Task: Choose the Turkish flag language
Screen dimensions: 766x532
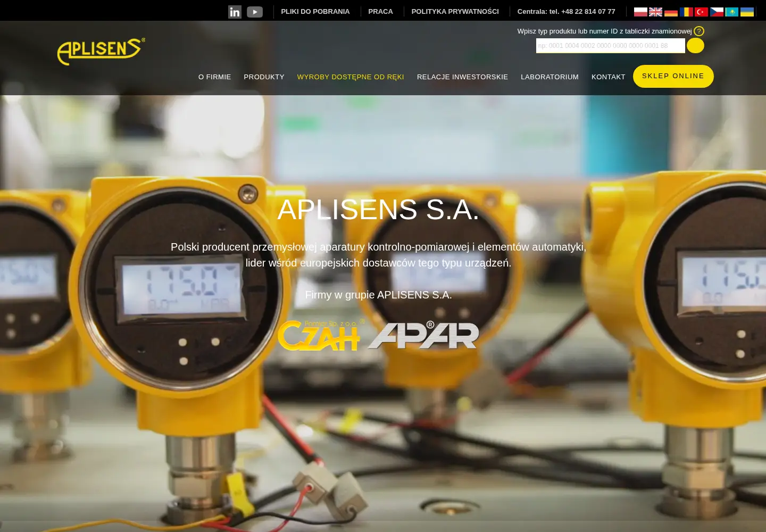Action: click(702, 12)
